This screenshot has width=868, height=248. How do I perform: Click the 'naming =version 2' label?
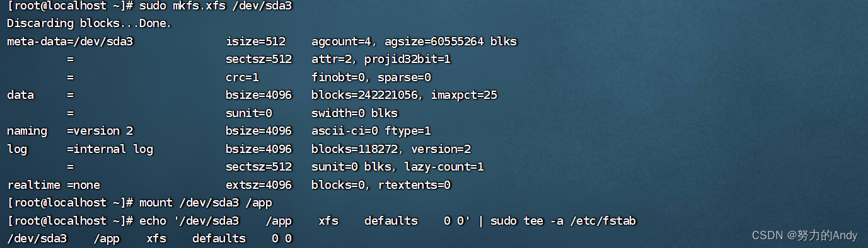[70, 132]
